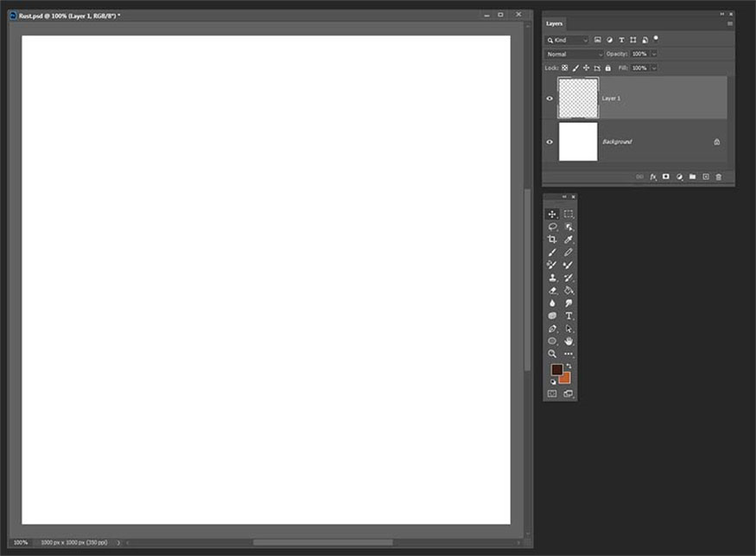Open the Kind filter dropdown
Viewport: 756px width, 556px height.
coord(567,40)
